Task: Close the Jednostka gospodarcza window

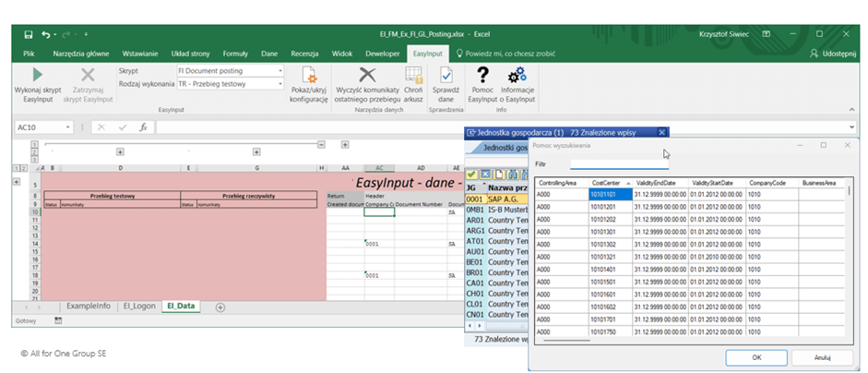Action: pos(662,132)
